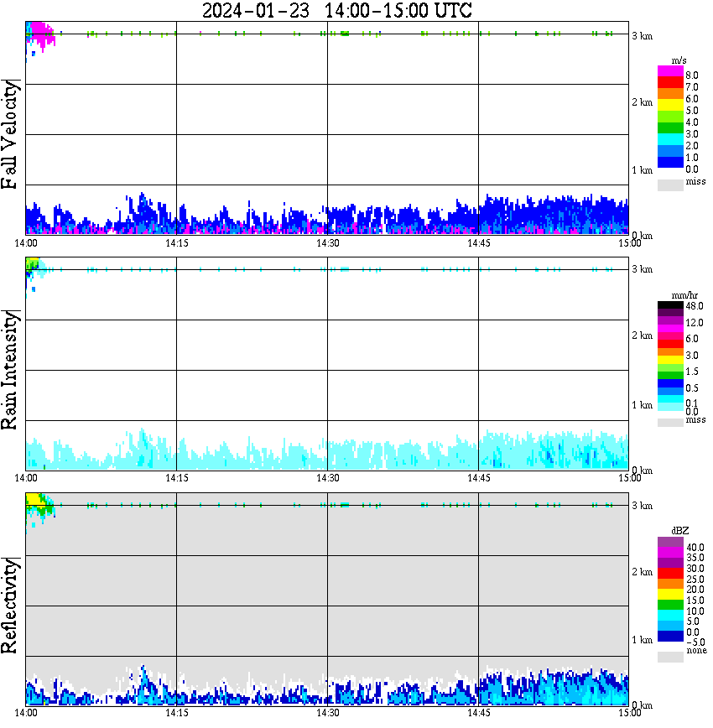Click the '1 km' label of the Fall Velocity plot
This screenshot has width=713, height=728.
pyautogui.click(x=642, y=170)
